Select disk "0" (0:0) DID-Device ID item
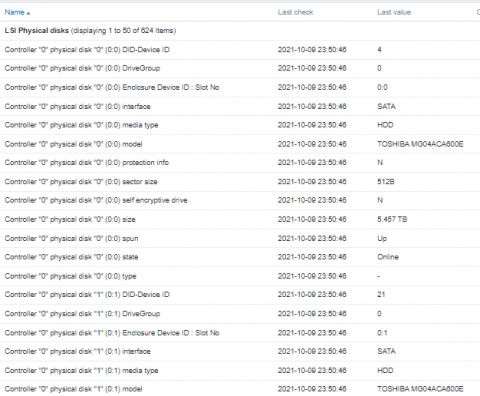Viewport: 480px width, 396px height. pos(87,50)
